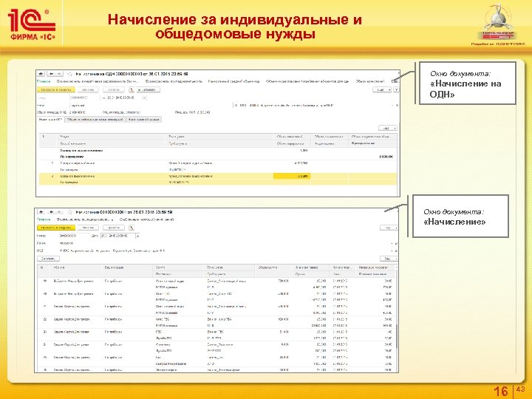Click the 'По нормативу' bold row in the upper table
This screenshot has height=399, width=532.
pos(217,157)
